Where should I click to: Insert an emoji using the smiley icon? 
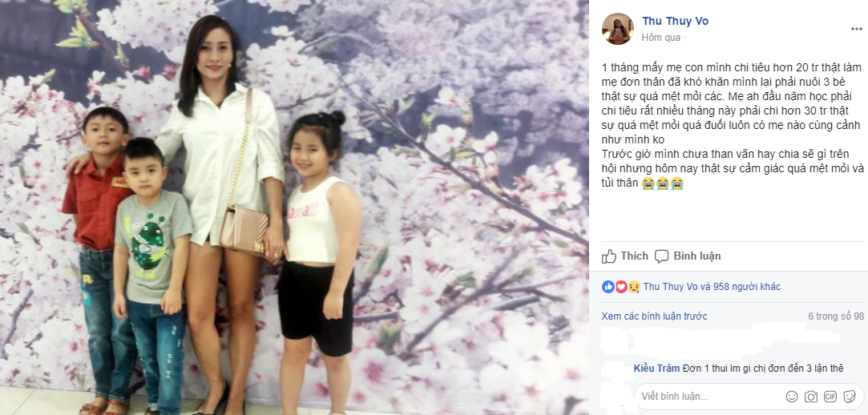pos(792,397)
